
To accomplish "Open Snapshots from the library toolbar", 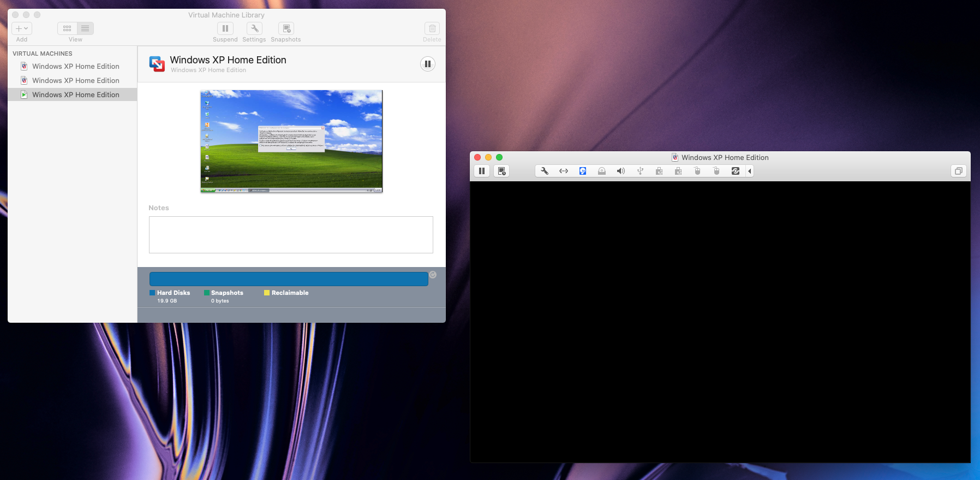I will [x=286, y=28].
